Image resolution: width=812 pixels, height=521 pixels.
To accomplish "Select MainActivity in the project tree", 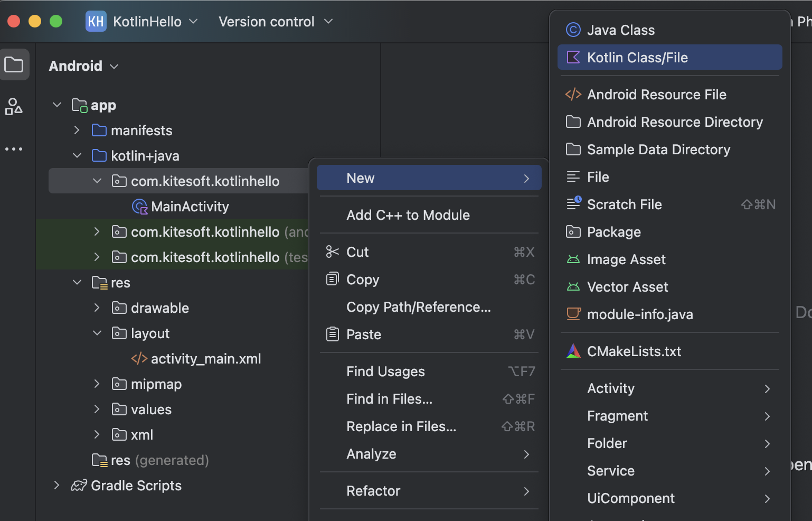I will tap(190, 207).
